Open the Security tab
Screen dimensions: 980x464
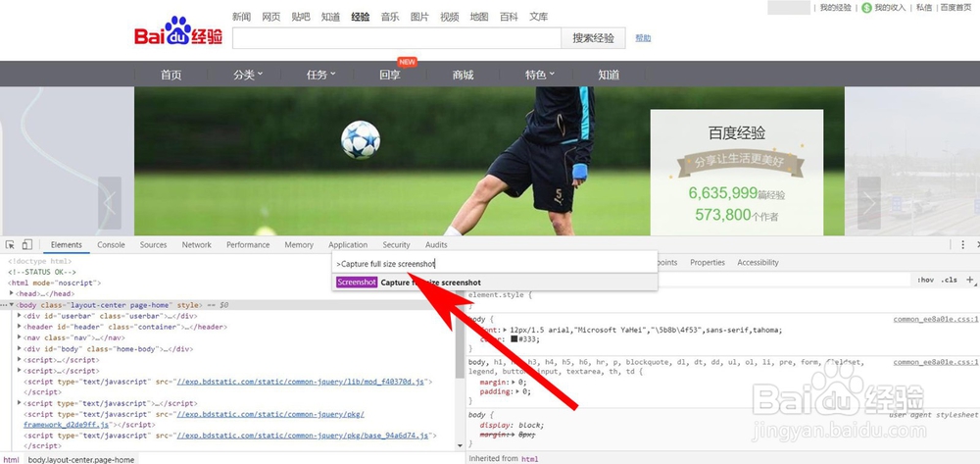(x=396, y=244)
